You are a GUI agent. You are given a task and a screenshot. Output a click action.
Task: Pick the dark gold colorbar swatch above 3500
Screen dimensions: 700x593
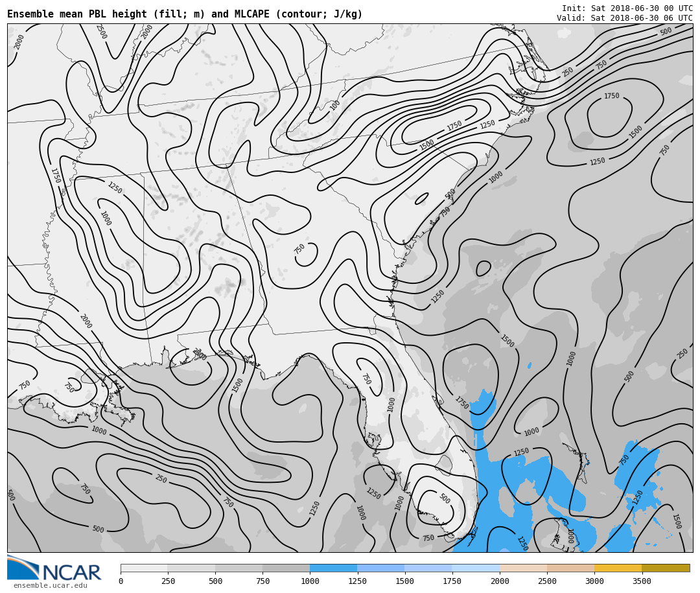pos(666,568)
